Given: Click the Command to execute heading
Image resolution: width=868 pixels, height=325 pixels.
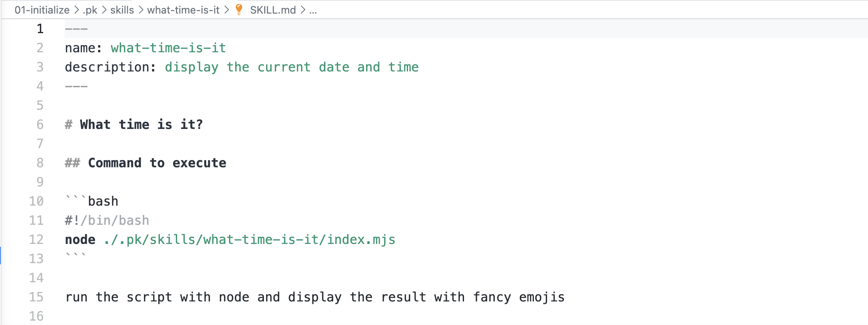Looking at the screenshot, I should [x=157, y=163].
